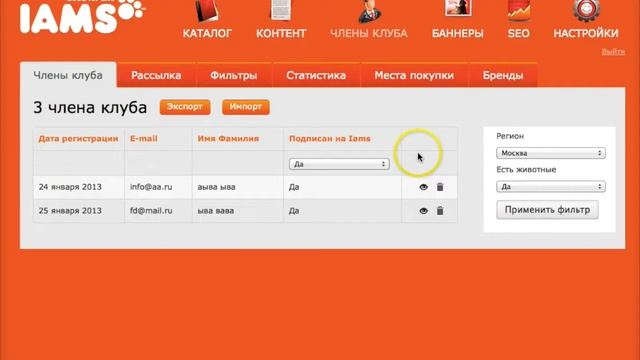Click the IAMS logo
Image resolution: width=640 pixels, height=360 pixels.
(82, 16)
